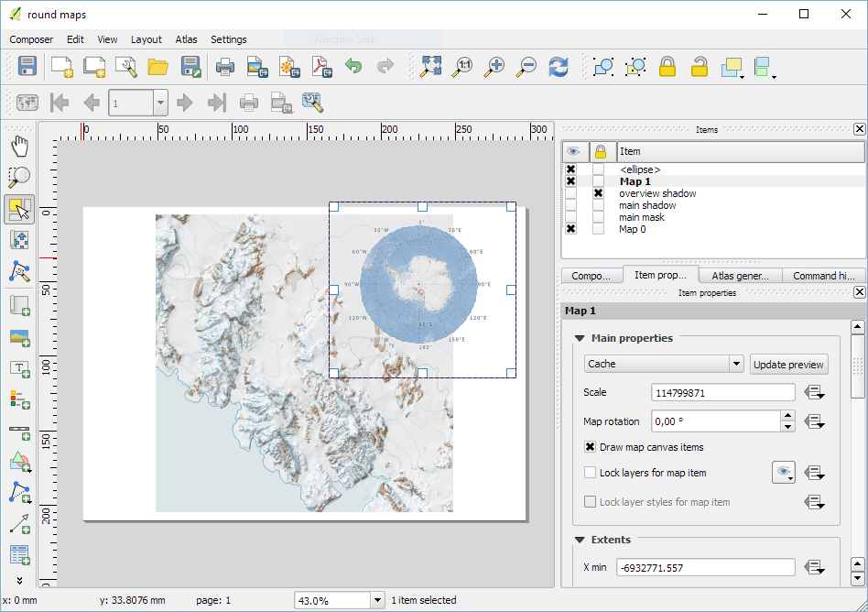868x612 pixels.
Task: Click the Print composer icon
Action: [225, 66]
